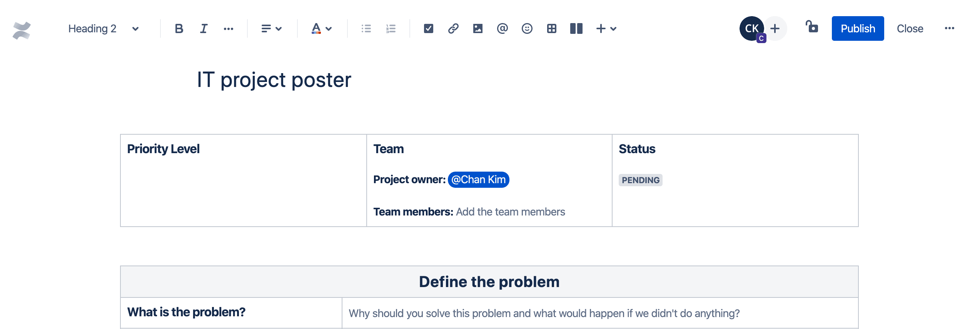Expand the text alignment dropdown
This screenshot has height=329, width=980.
(271, 29)
